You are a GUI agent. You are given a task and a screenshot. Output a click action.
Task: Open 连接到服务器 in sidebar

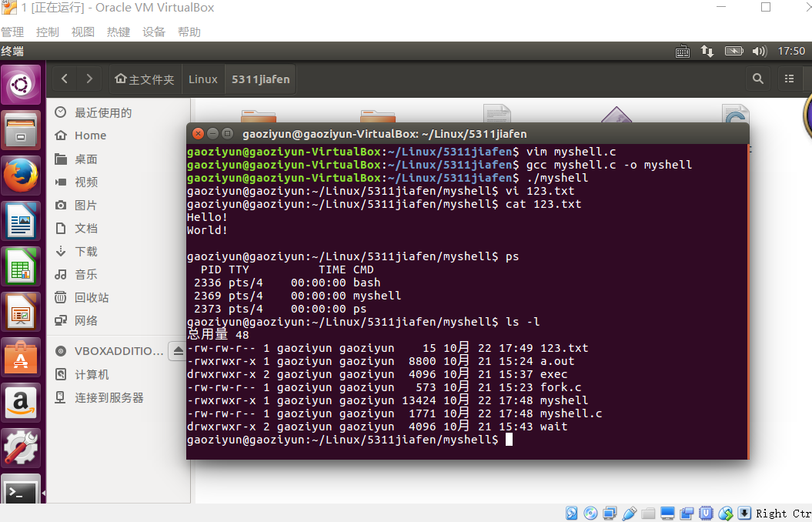(119, 398)
